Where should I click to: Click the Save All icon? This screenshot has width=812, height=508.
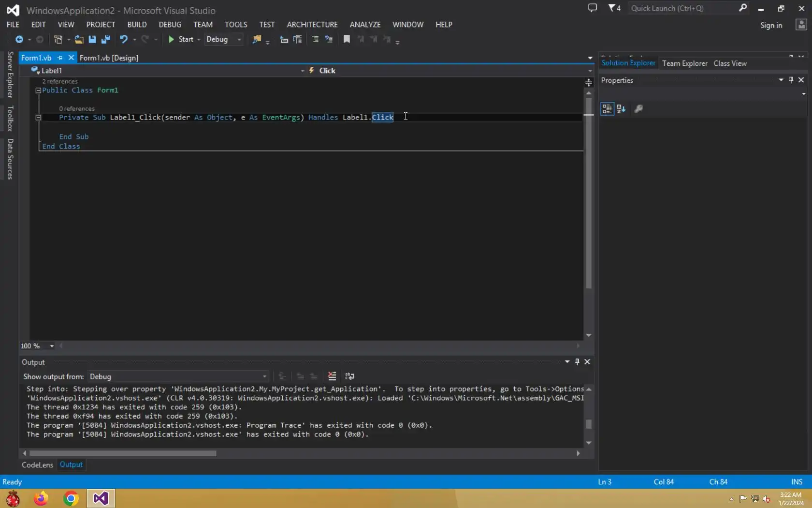tap(105, 40)
